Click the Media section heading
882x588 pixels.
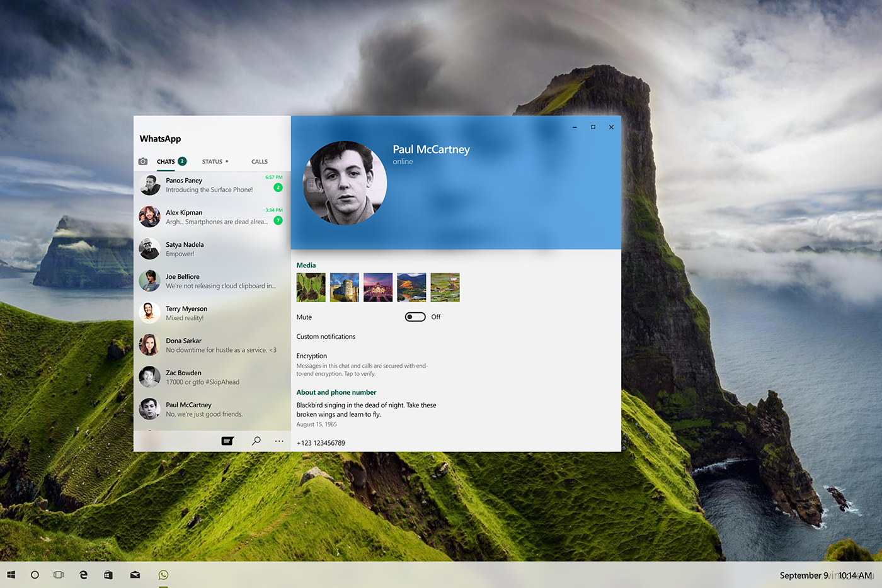click(x=306, y=266)
